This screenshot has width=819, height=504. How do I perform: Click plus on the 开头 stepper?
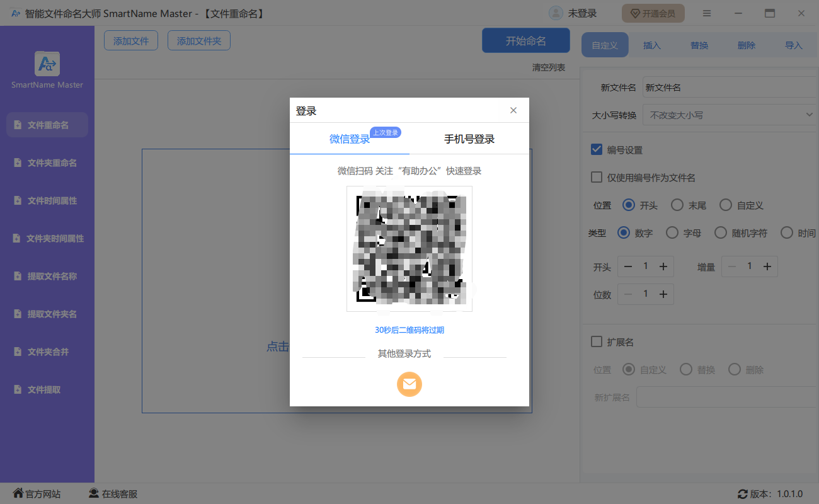pyautogui.click(x=663, y=266)
